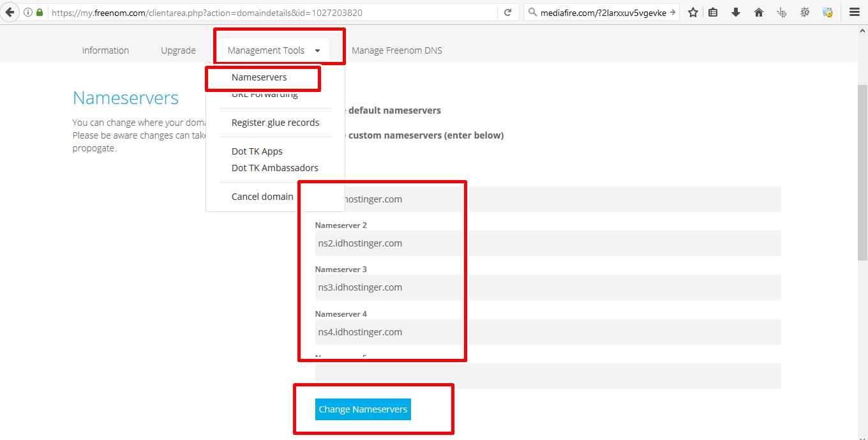This screenshot has height=440, width=868.
Task: Click the freenom URL address bar
Action: tap(272, 12)
